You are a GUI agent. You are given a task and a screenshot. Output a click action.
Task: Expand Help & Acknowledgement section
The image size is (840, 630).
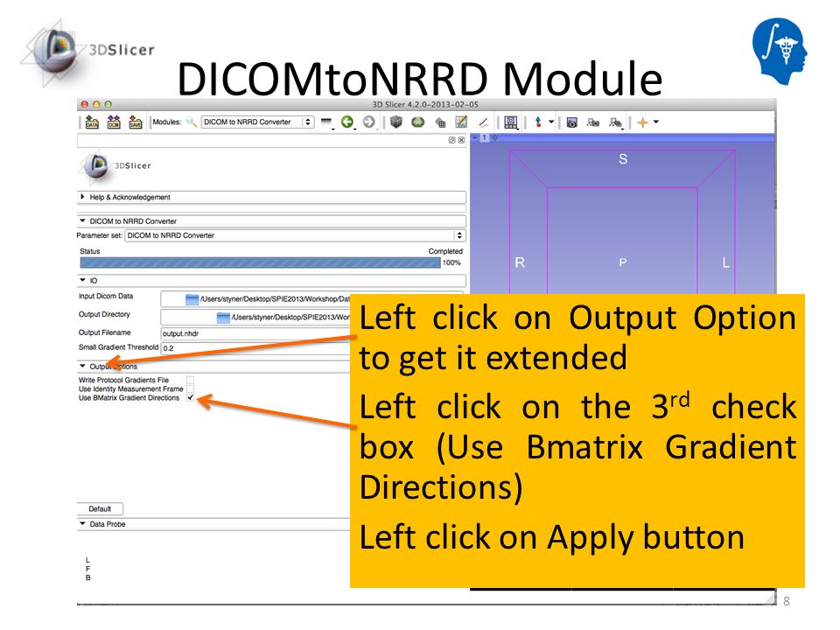click(x=271, y=197)
